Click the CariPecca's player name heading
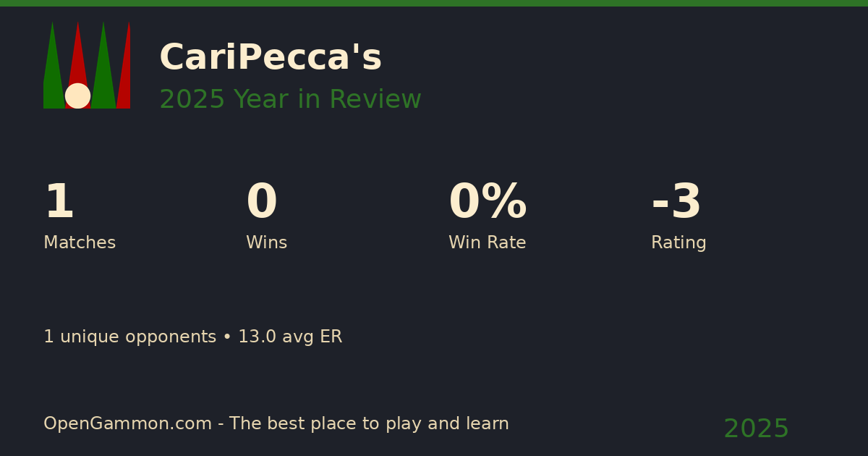Viewport: 868px width, 456px height. pyautogui.click(x=270, y=58)
